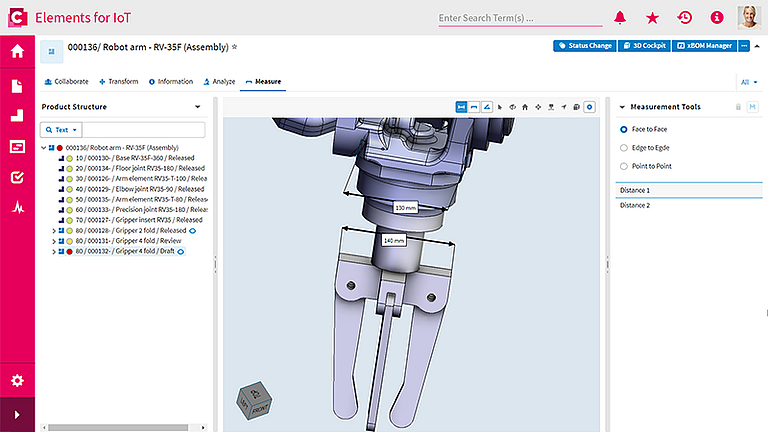Open the notifications bell

point(620,18)
